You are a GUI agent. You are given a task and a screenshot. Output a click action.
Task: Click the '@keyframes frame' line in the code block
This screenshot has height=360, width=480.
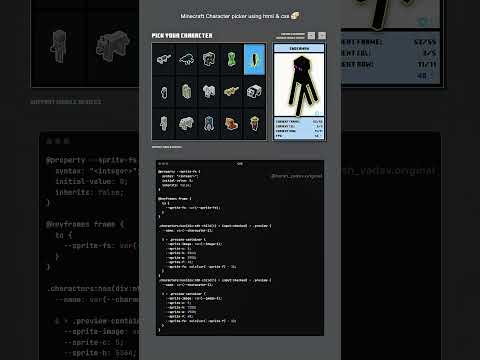(175, 199)
